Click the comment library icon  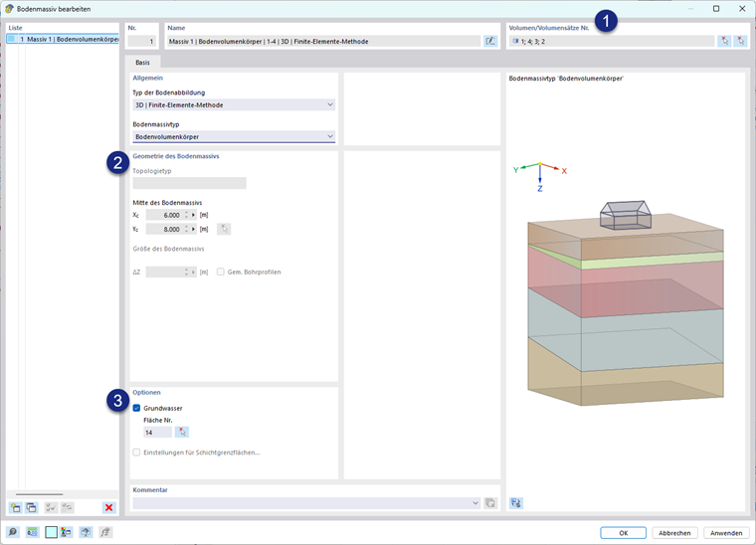pos(490,503)
